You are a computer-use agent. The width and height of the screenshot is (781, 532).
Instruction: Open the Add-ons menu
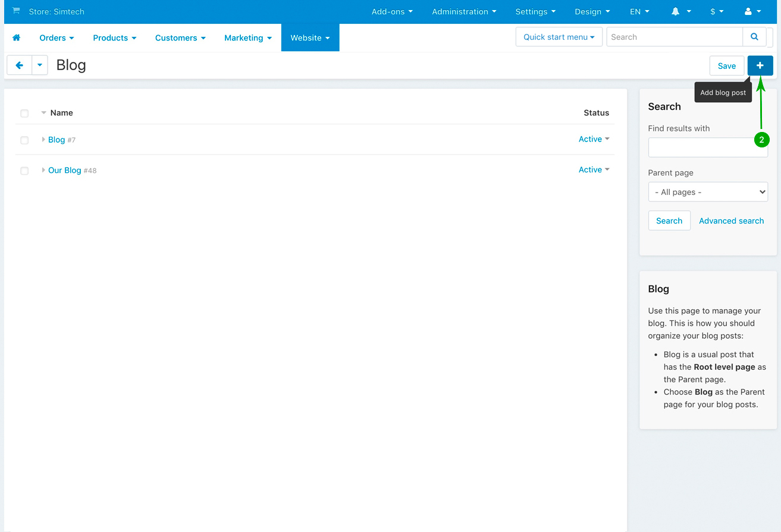392,11
